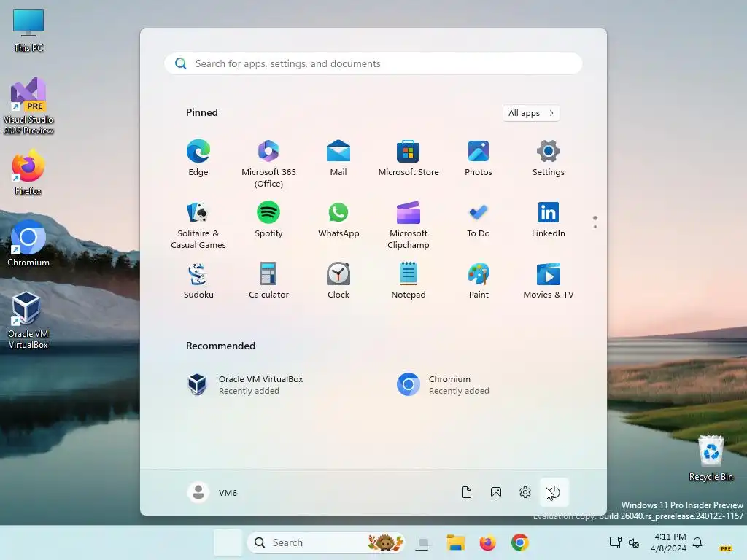
Task: Focus the Start menu search box
Action: (x=373, y=63)
